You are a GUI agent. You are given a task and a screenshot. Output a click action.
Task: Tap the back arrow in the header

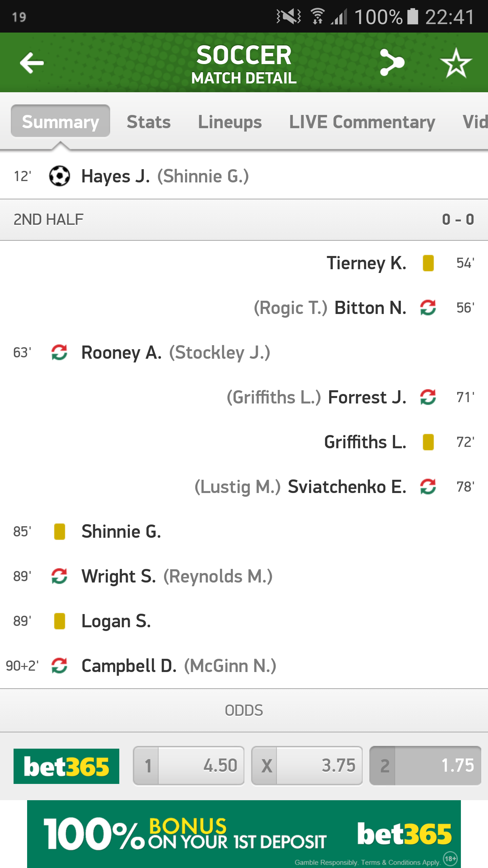click(x=32, y=63)
